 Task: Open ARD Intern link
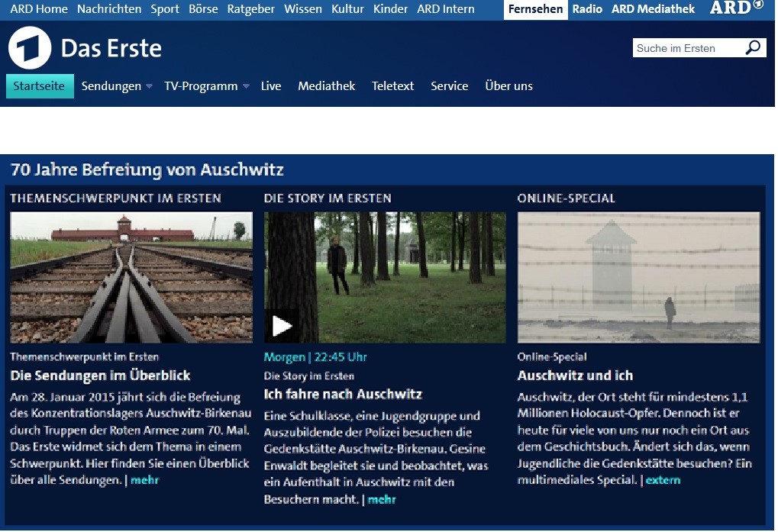pos(446,9)
